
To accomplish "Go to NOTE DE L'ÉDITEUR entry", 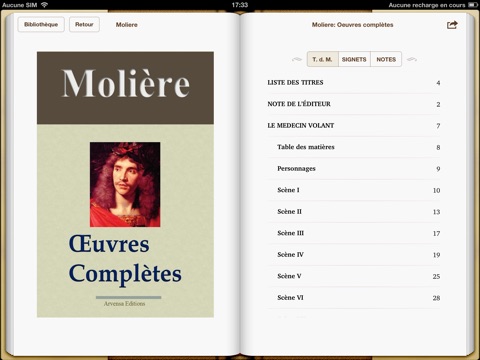I will pyautogui.click(x=354, y=104).
